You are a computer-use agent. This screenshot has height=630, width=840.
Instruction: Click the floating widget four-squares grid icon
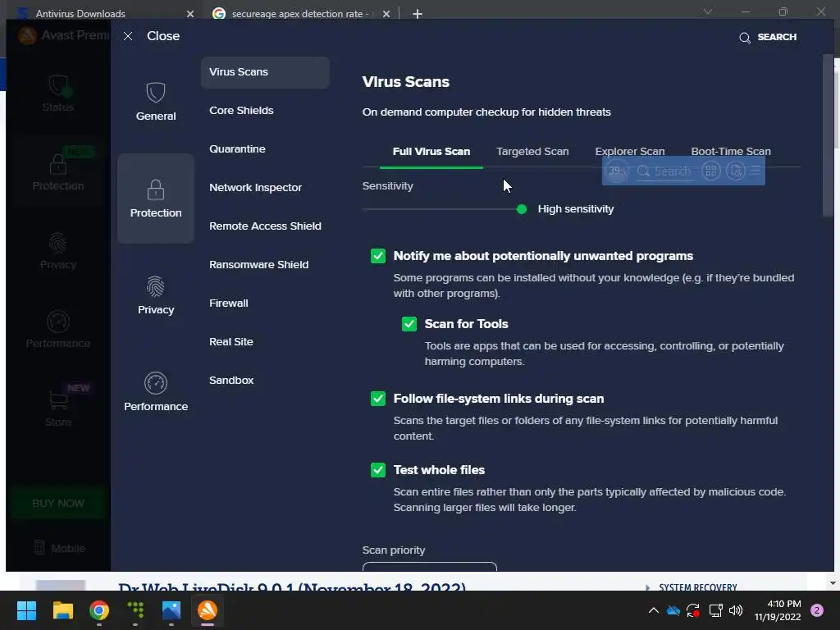tap(711, 171)
